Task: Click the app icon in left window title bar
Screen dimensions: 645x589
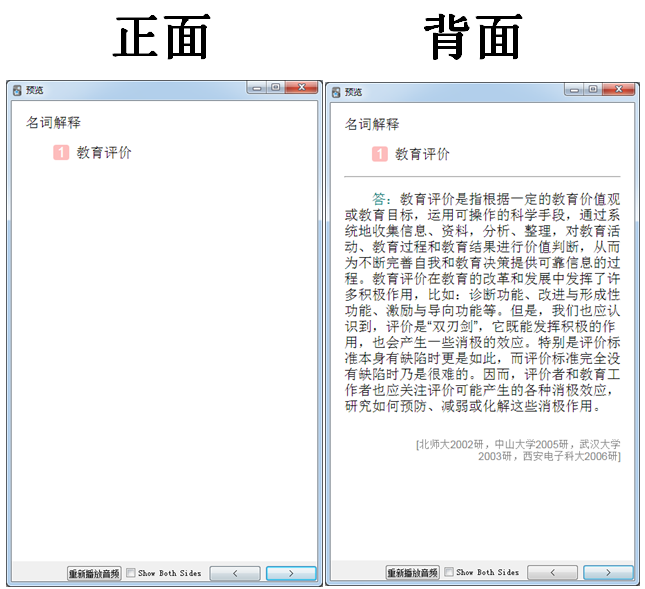Action: click(17, 90)
